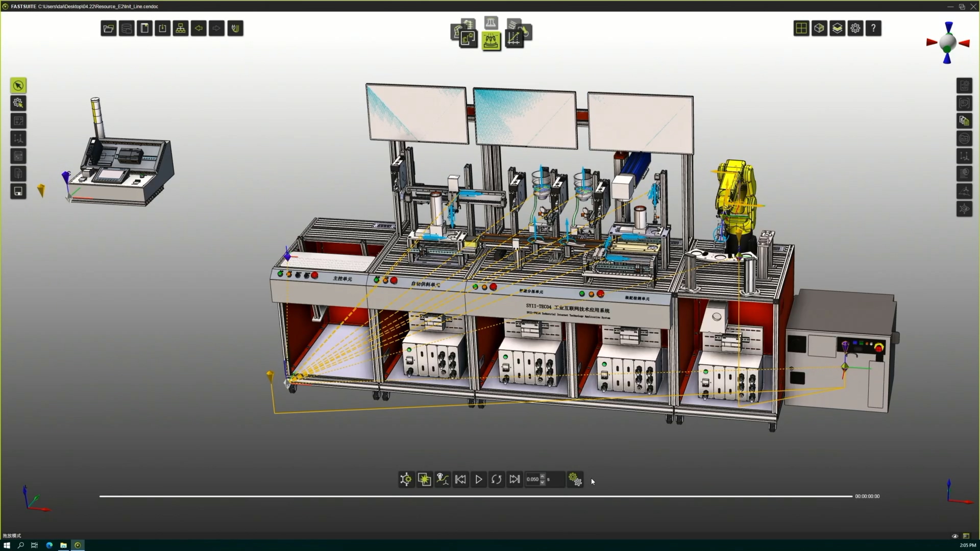Click the open folder icon in top toolbar
980x551 pixels.
point(108,29)
